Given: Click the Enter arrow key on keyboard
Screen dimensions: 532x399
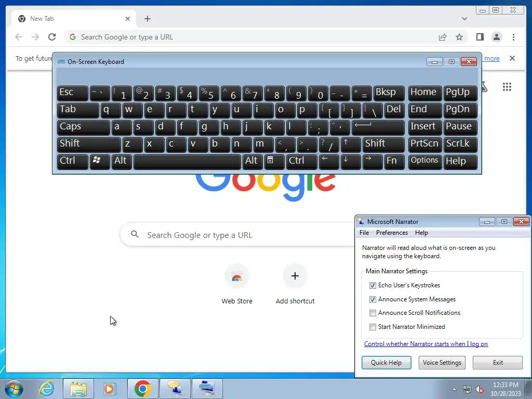Looking at the screenshot, I should (x=378, y=127).
